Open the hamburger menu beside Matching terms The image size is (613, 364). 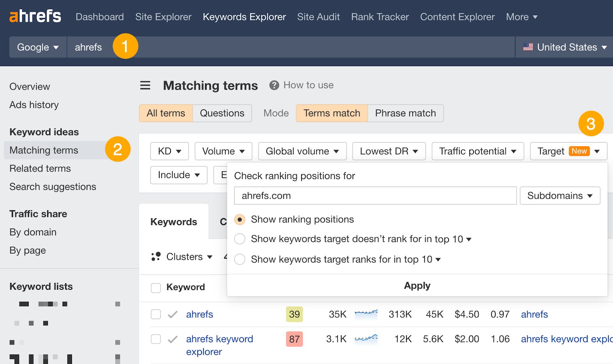[145, 85]
